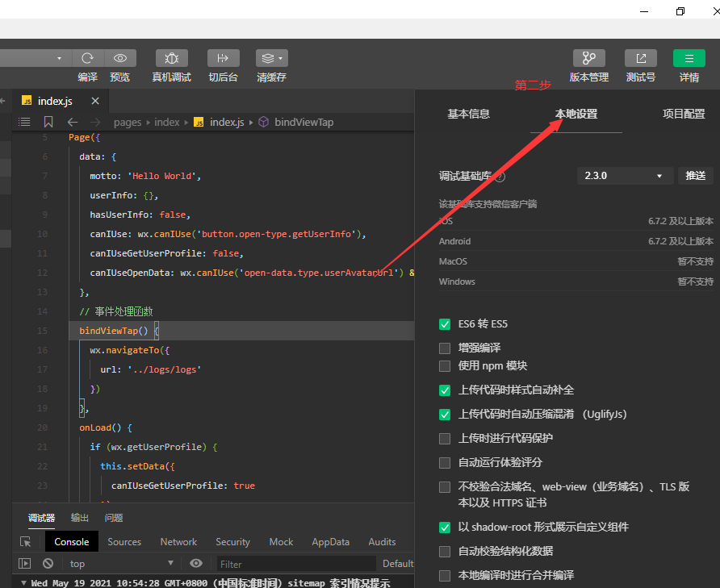Open the 调试基础库 version dropdown showing 2.3.0
Viewport: 720px width, 588px height.
pyautogui.click(x=625, y=175)
